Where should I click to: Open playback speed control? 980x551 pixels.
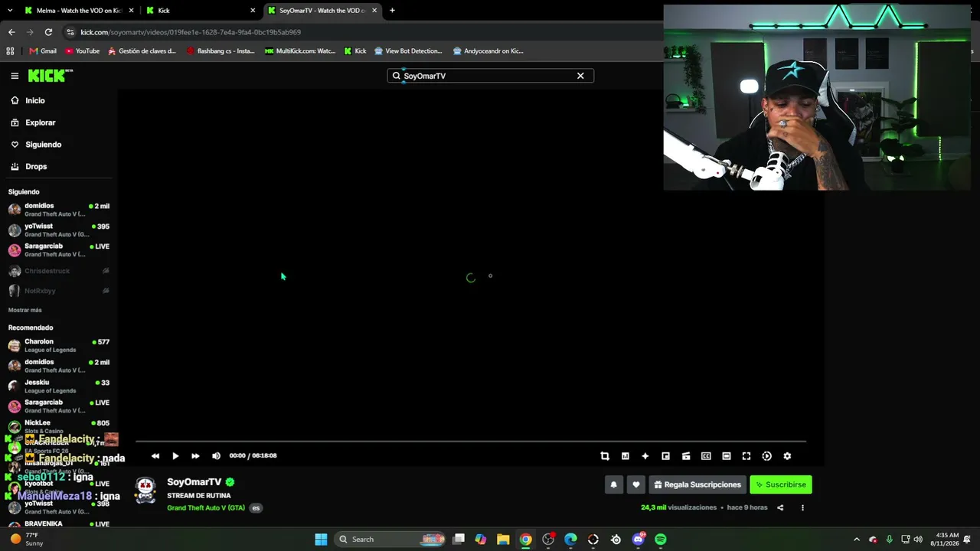pyautogui.click(x=766, y=456)
